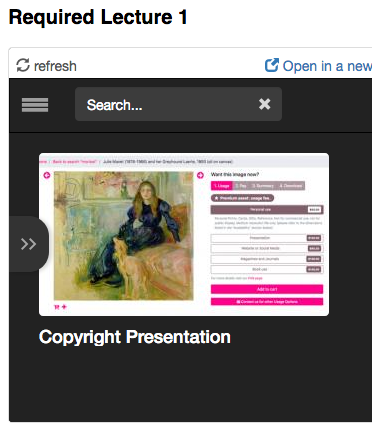The height and width of the screenshot is (425, 372).
Task: Open the painting in the presentation thumbnail
Action: point(124,236)
